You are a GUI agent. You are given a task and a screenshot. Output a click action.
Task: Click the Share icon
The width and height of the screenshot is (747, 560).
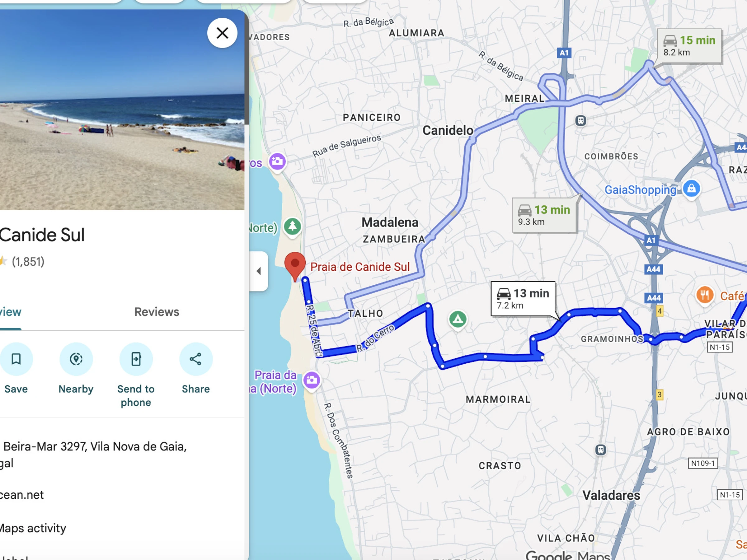(196, 359)
